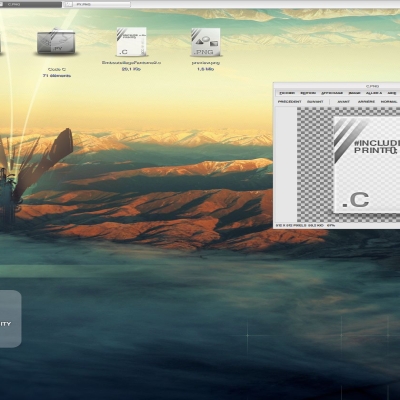Click the image viewer status bar text
This screenshot has width=400, height=400.
[x=305, y=226]
